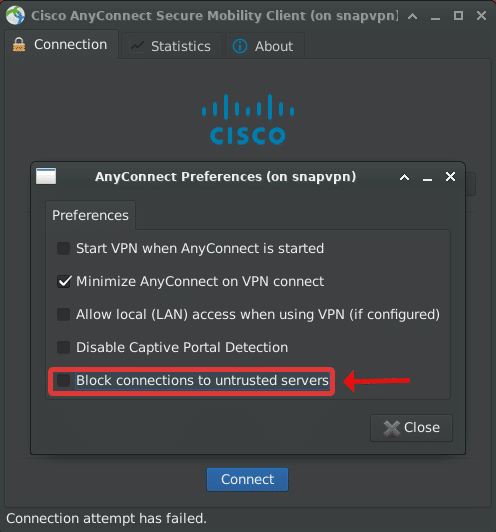Click the padlock icon on Connection tab
Viewport: 496px width, 532px height.
[x=19, y=45]
